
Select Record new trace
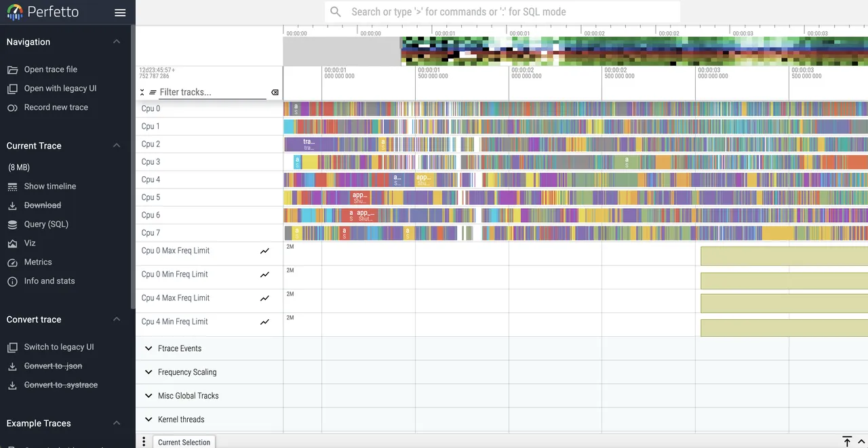point(56,108)
